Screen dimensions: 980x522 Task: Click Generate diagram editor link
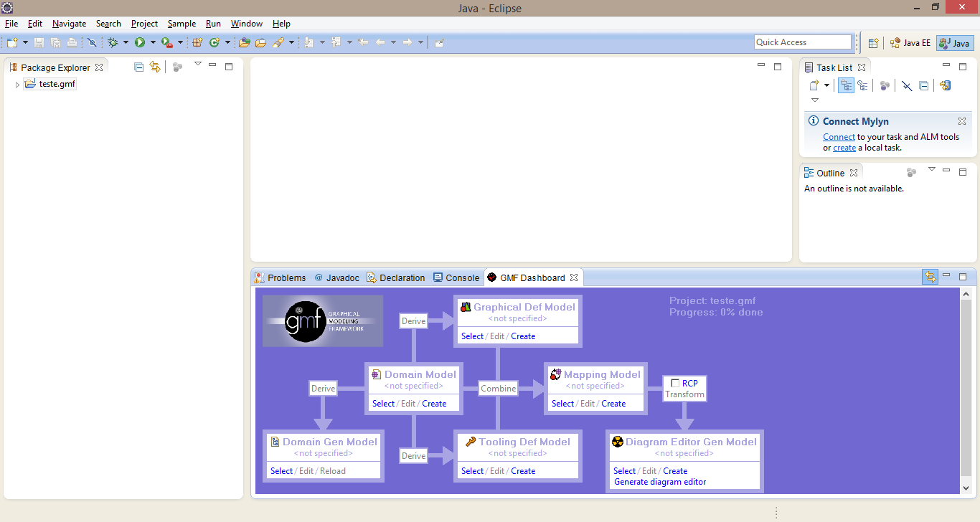tap(660, 482)
